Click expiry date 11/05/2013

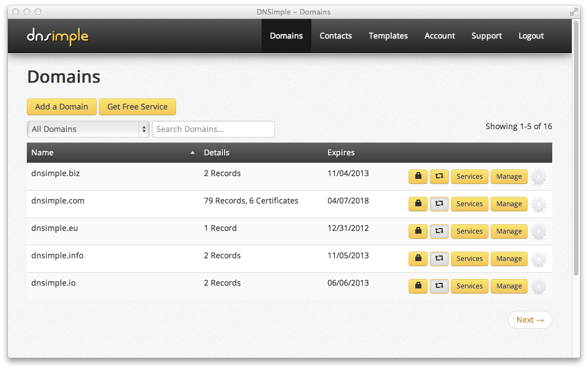point(348,256)
